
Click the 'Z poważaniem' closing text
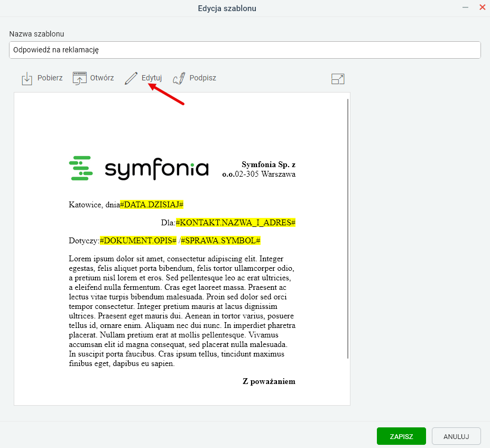pyautogui.click(x=269, y=381)
